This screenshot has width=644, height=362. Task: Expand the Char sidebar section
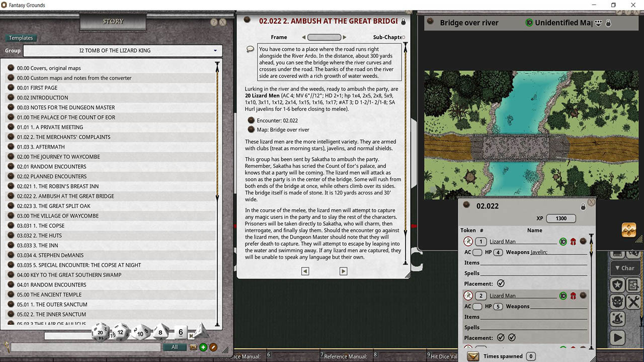pyautogui.click(x=624, y=268)
